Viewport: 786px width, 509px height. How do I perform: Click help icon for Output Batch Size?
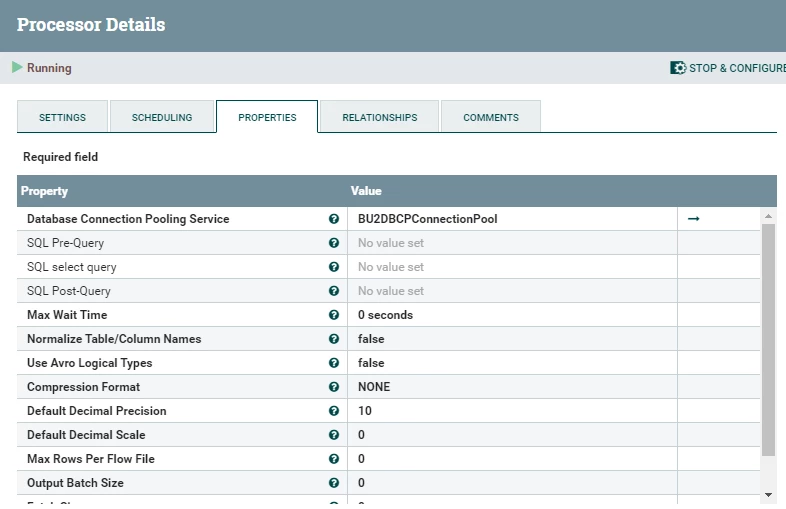point(334,483)
